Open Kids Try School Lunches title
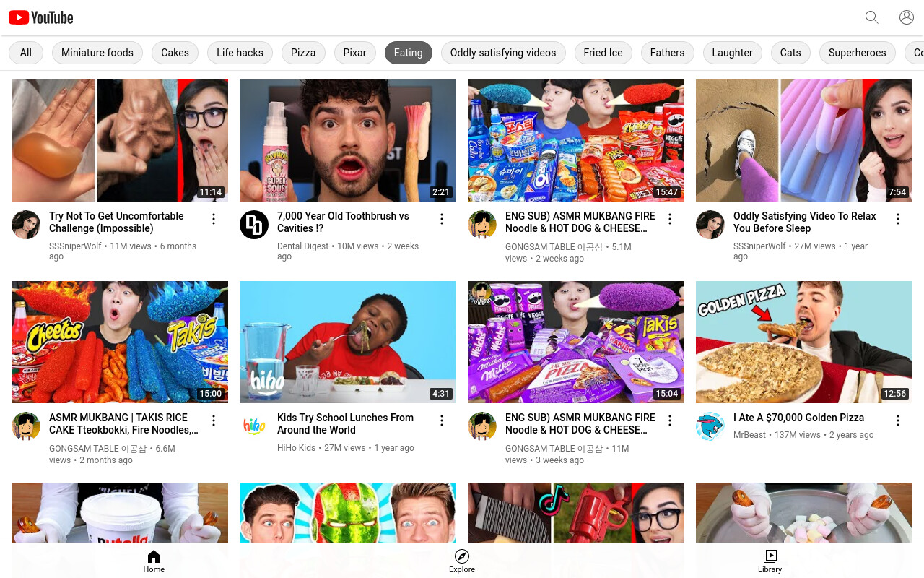Image resolution: width=924 pixels, height=578 pixels. tap(345, 423)
